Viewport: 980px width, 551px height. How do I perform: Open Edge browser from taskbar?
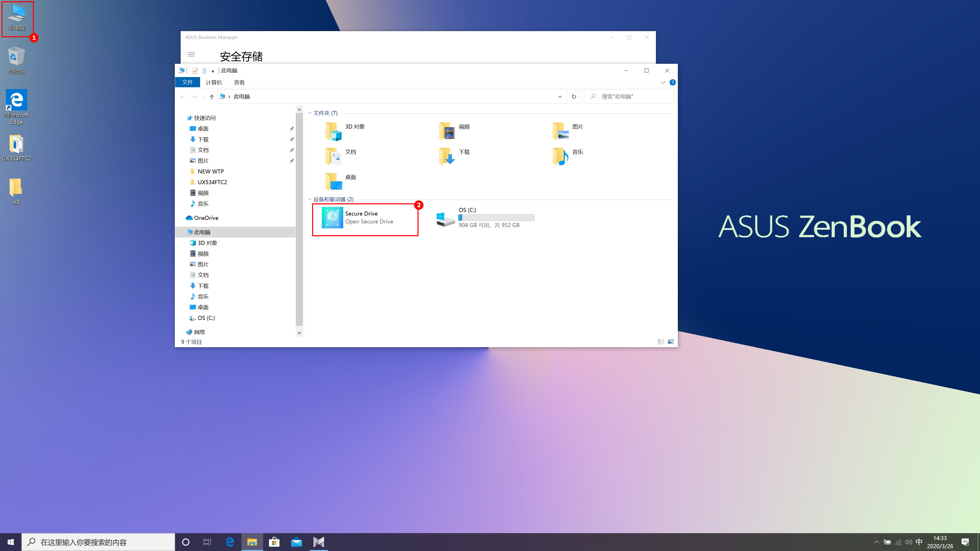click(x=230, y=542)
